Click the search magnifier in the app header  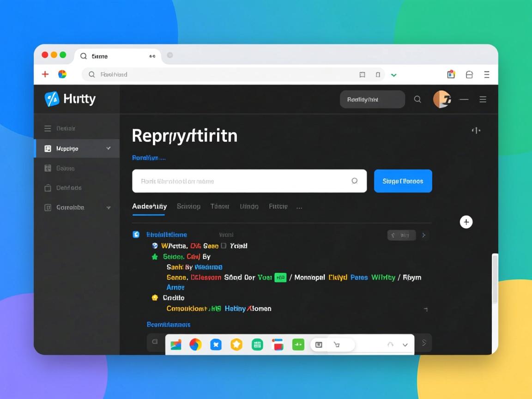pyautogui.click(x=417, y=99)
